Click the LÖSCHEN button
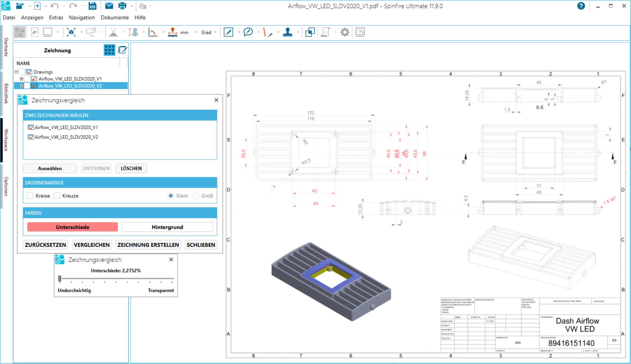 coord(131,169)
